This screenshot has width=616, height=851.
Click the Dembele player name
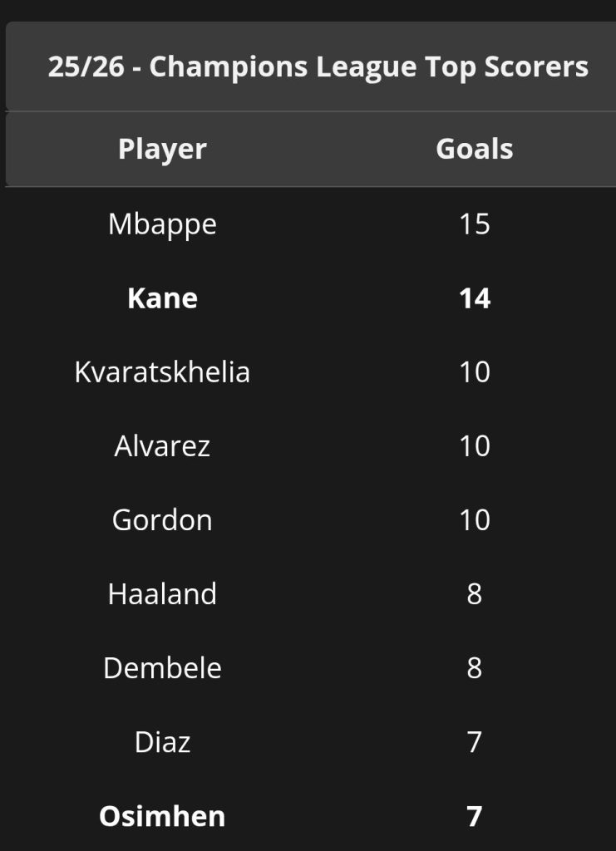(162, 667)
